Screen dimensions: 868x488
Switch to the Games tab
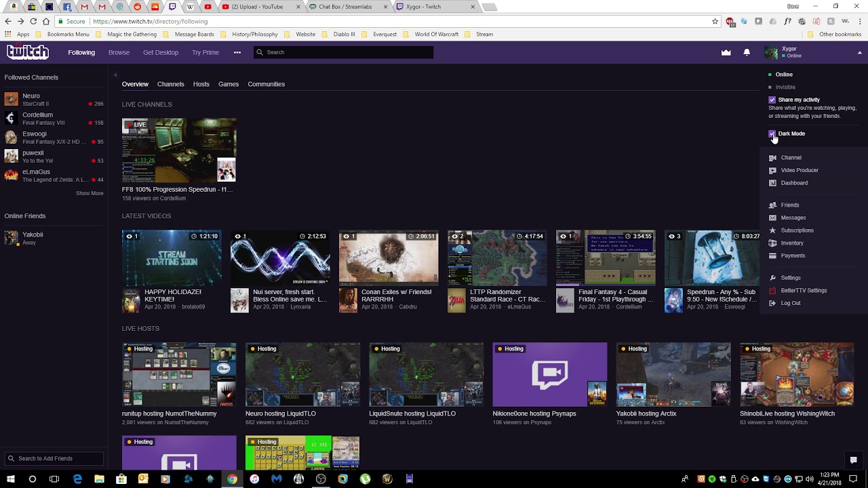pos(229,84)
